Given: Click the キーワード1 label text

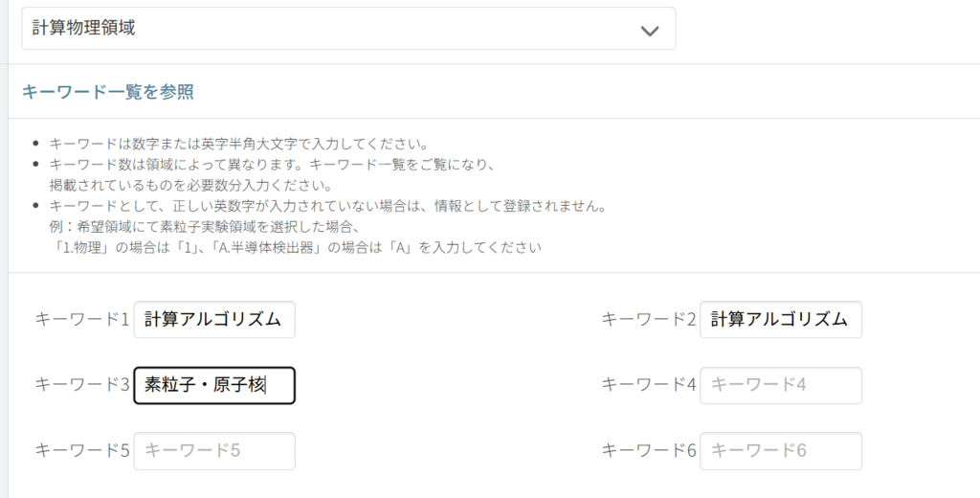Looking at the screenshot, I should click(82, 320).
